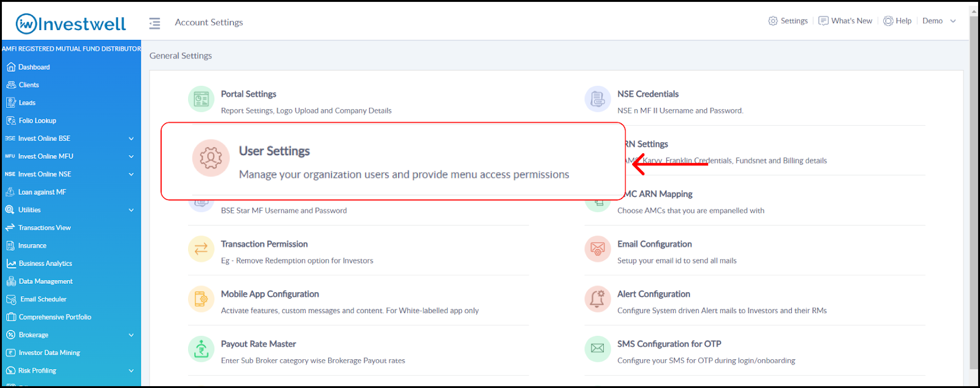The height and width of the screenshot is (388, 980).
Task: Click the What's New chat icon
Action: pyautogui.click(x=824, y=21)
